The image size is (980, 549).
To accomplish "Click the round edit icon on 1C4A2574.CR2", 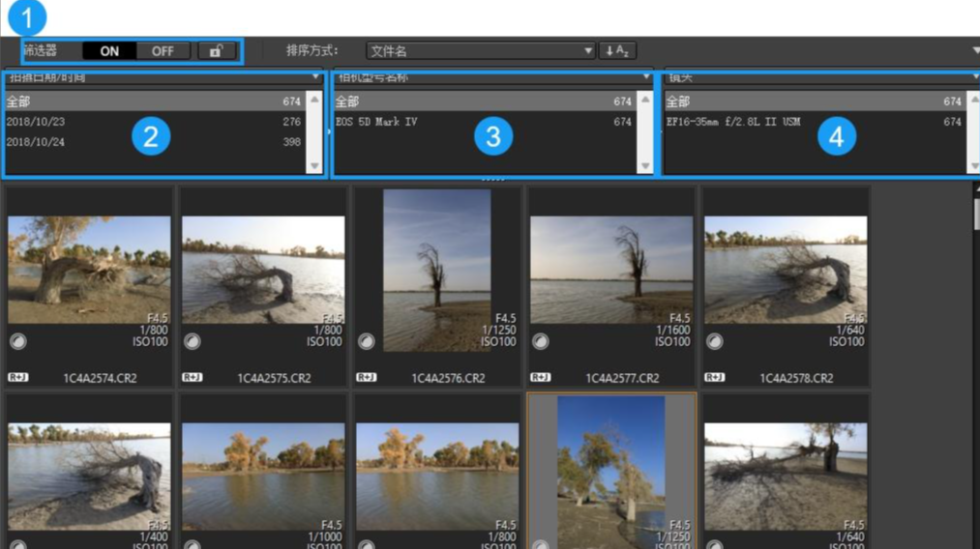I will click(18, 341).
